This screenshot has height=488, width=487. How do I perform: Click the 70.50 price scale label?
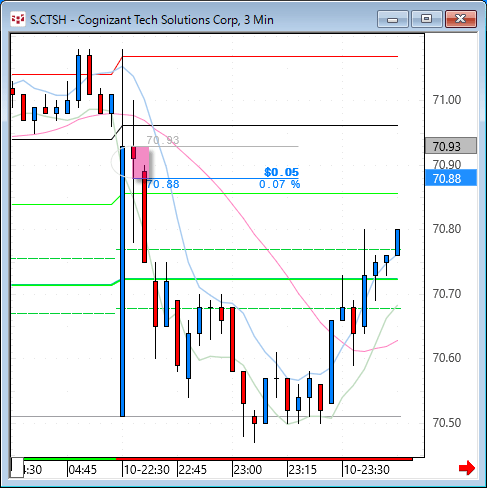447,423
